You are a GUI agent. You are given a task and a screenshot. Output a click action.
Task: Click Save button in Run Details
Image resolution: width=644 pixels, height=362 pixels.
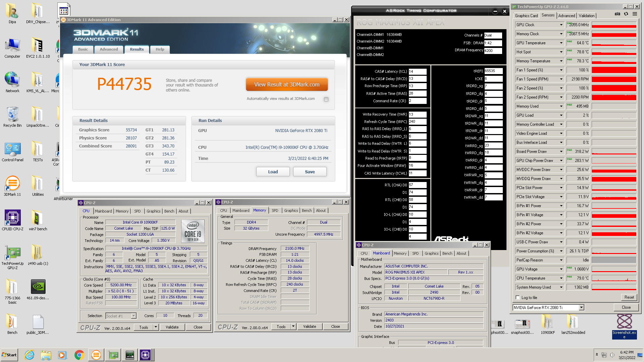(310, 172)
